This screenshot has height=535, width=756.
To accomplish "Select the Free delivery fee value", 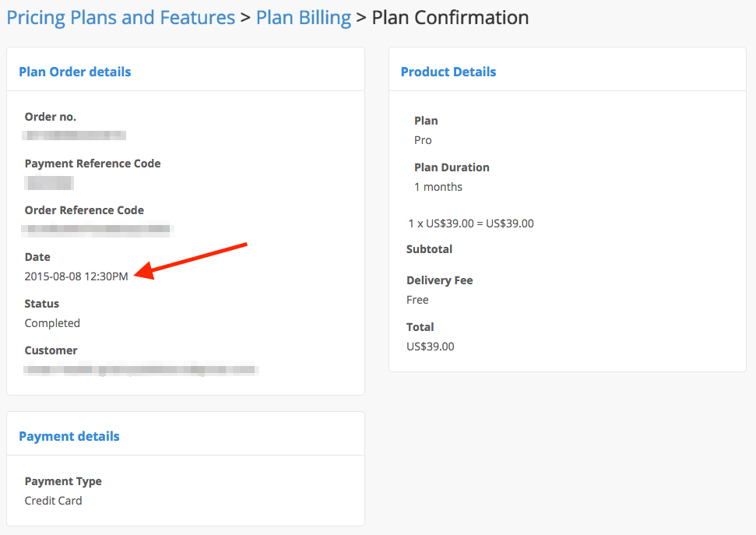I will click(417, 300).
